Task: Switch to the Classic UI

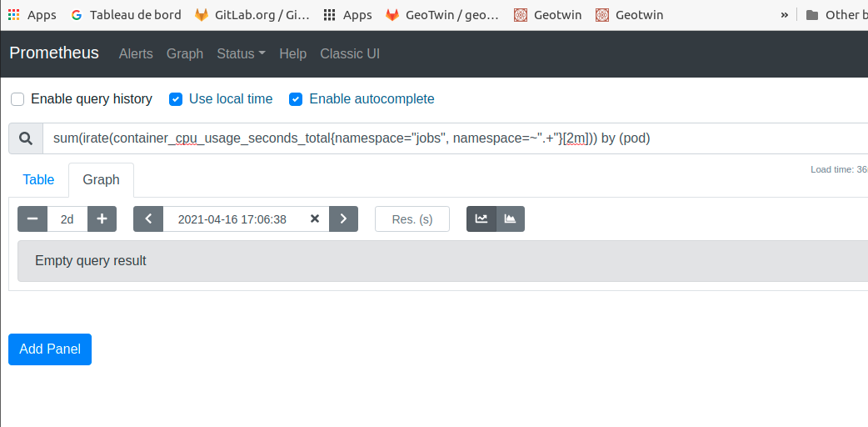Action: (350, 53)
